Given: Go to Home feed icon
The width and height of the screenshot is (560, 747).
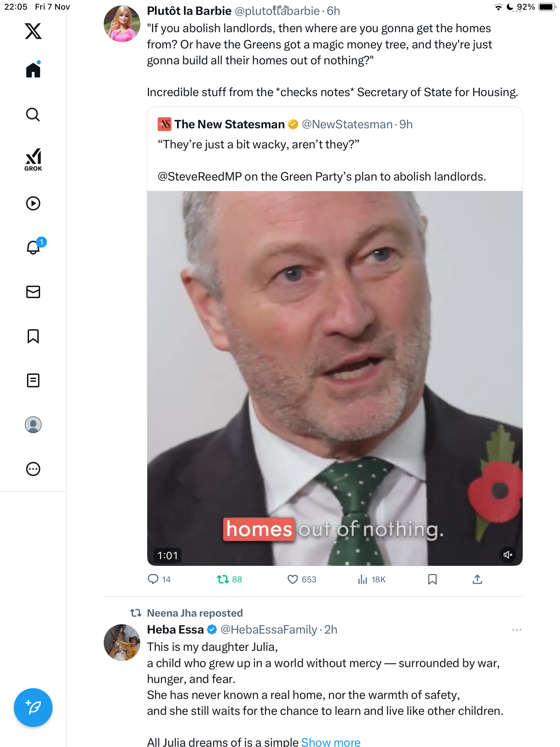Looking at the screenshot, I should coord(33,70).
